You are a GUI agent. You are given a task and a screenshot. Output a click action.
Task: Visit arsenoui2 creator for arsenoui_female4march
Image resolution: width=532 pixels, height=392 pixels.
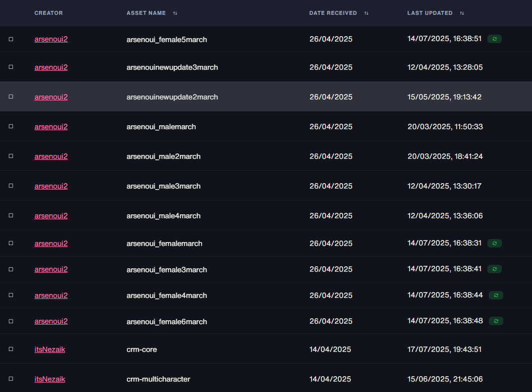pyautogui.click(x=51, y=295)
